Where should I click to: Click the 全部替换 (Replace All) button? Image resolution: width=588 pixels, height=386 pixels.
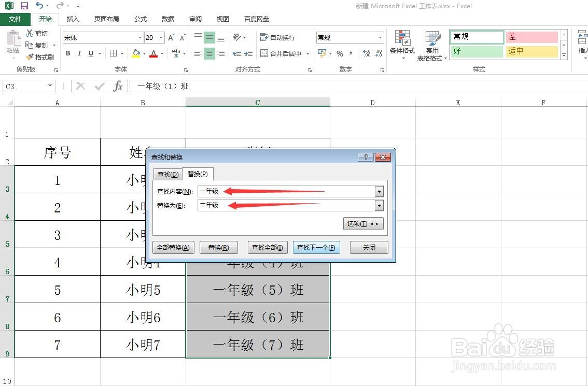coord(173,247)
